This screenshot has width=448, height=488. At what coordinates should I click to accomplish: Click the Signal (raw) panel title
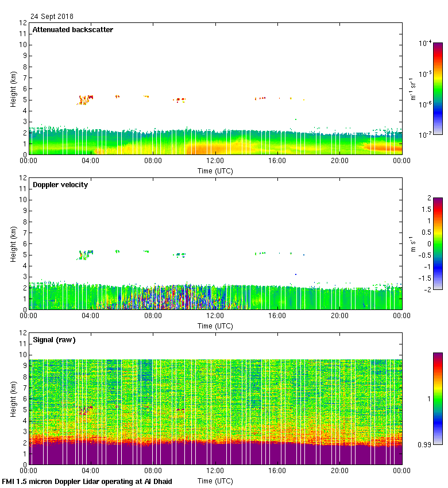click(x=54, y=340)
